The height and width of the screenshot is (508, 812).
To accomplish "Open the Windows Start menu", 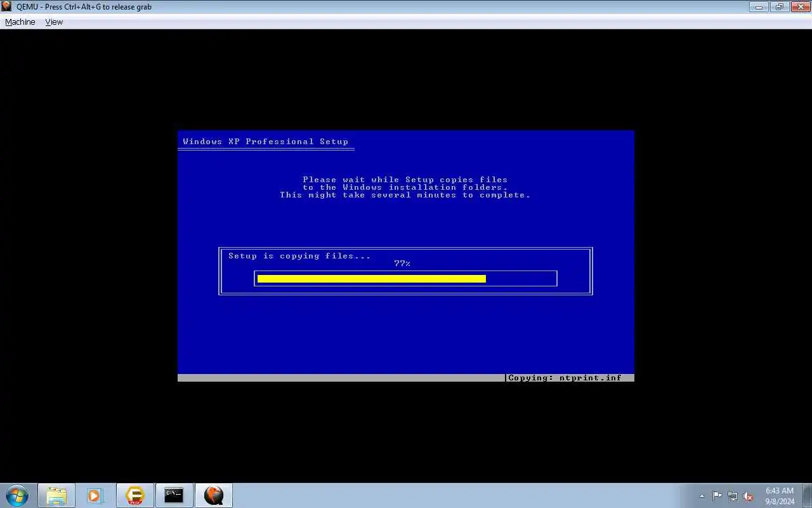I will pyautogui.click(x=17, y=495).
